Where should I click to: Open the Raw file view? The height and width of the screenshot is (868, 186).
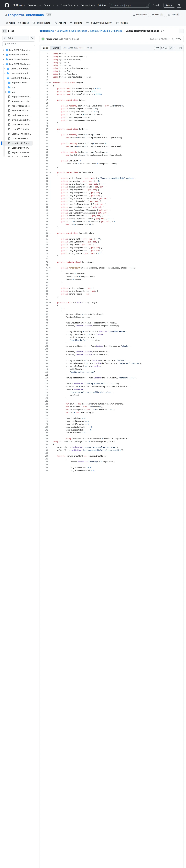[157, 48]
